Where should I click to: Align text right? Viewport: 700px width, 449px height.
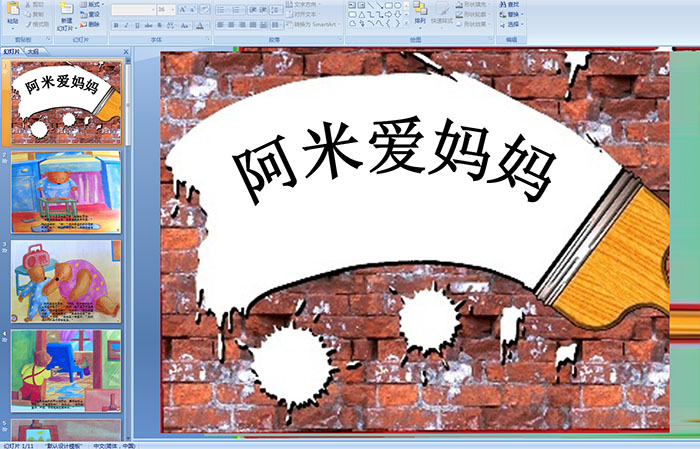[242, 25]
